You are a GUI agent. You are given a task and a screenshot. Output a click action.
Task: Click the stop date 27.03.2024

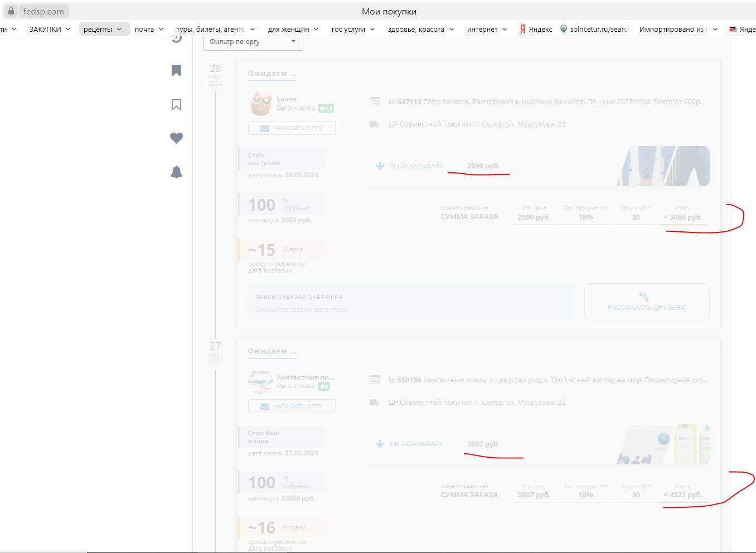[302, 453]
